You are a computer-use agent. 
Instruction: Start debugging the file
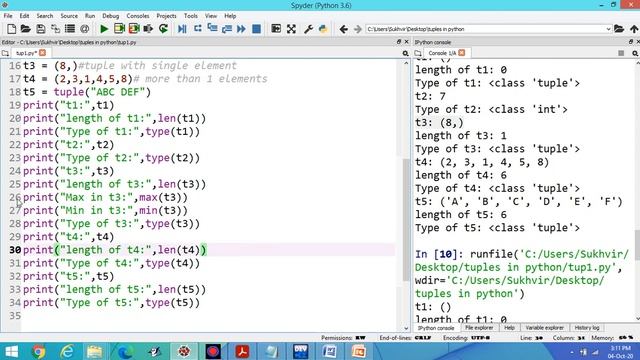coord(182,29)
